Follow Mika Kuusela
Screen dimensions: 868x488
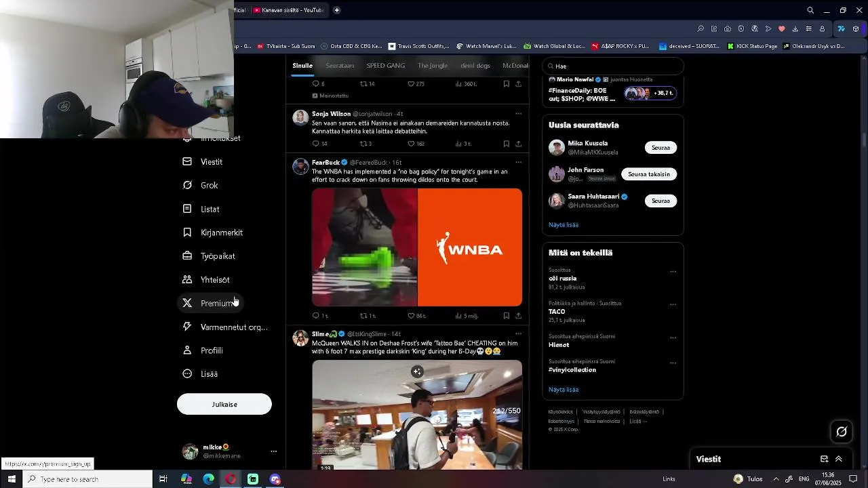660,148
